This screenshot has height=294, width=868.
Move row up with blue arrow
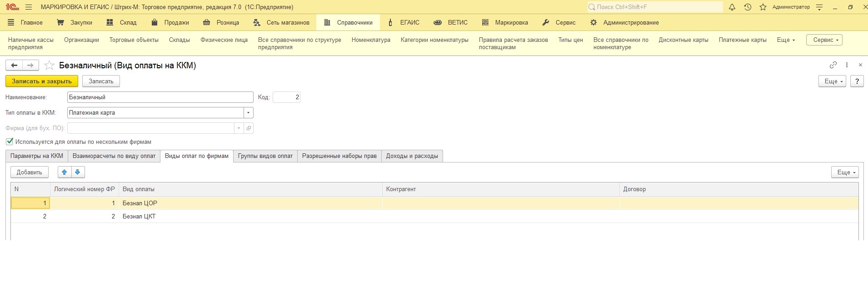tap(65, 172)
